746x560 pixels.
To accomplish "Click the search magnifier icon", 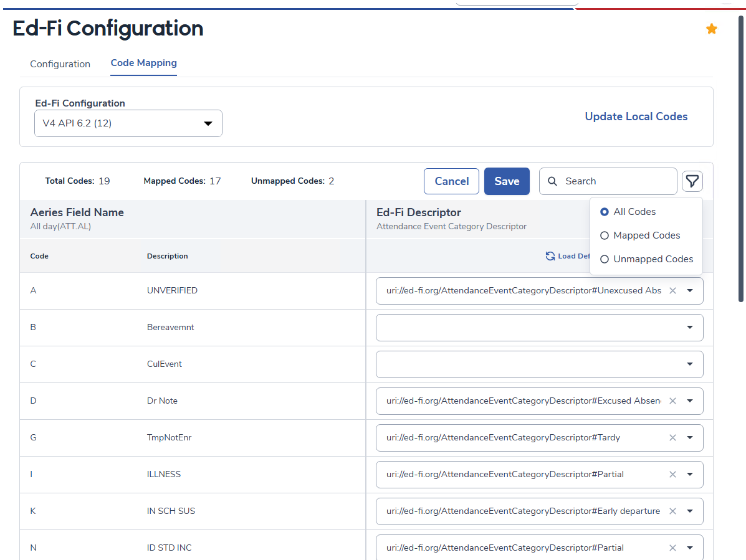I will (x=552, y=181).
